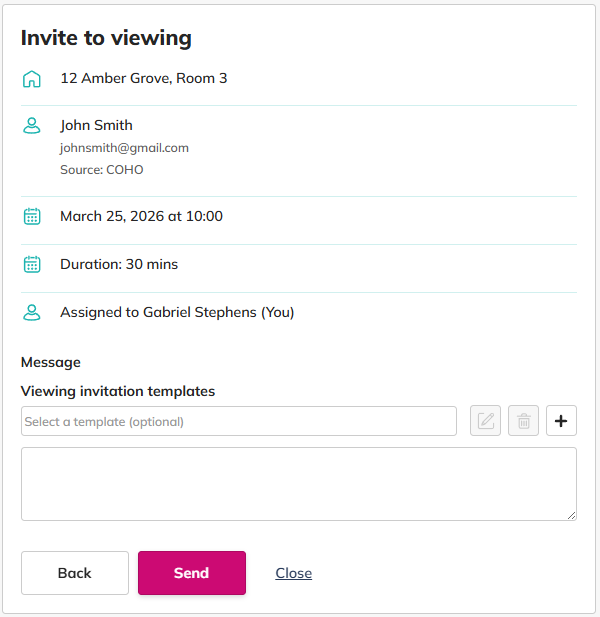The height and width of the screenshot is (617, 600).
Task: Close the invite dialog via Close link
Action: coord(293,573)
